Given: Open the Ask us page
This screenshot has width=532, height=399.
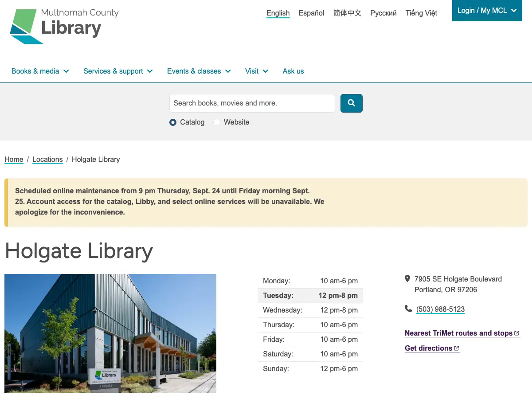Looking at the screenshot, I should [x=293, y=71].
